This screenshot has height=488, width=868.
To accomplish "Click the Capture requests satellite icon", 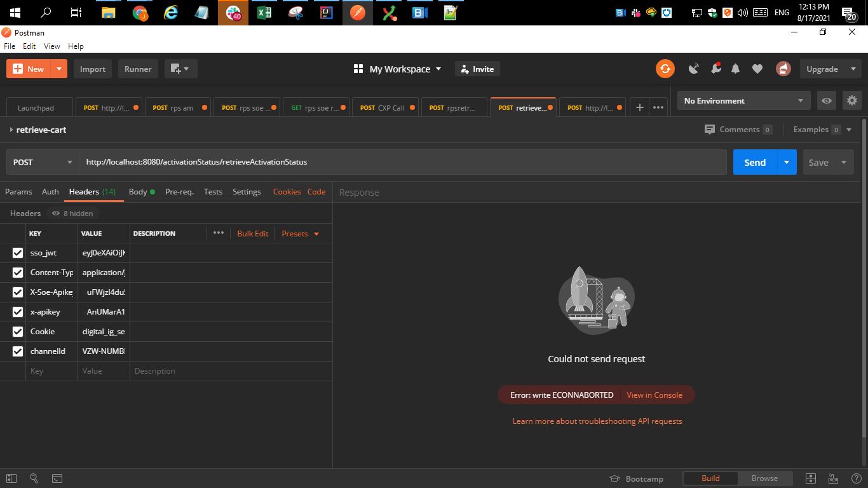I will click(x=693, y=68).
